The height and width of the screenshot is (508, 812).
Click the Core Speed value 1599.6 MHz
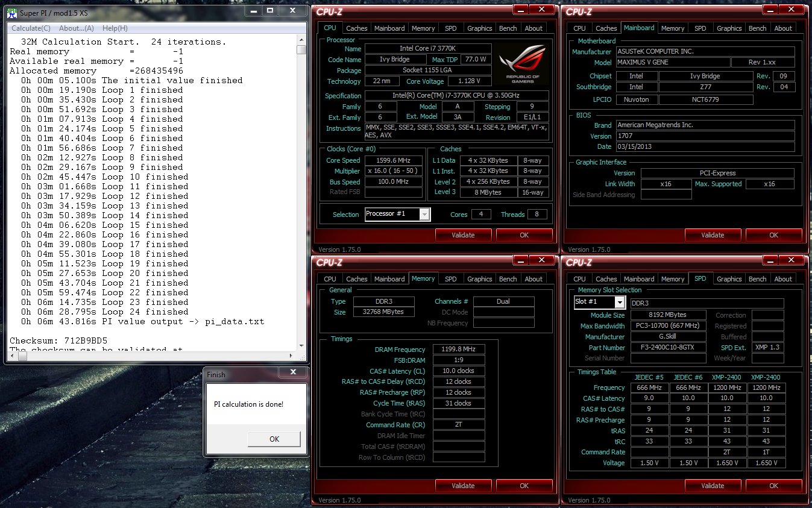(393, 160)
